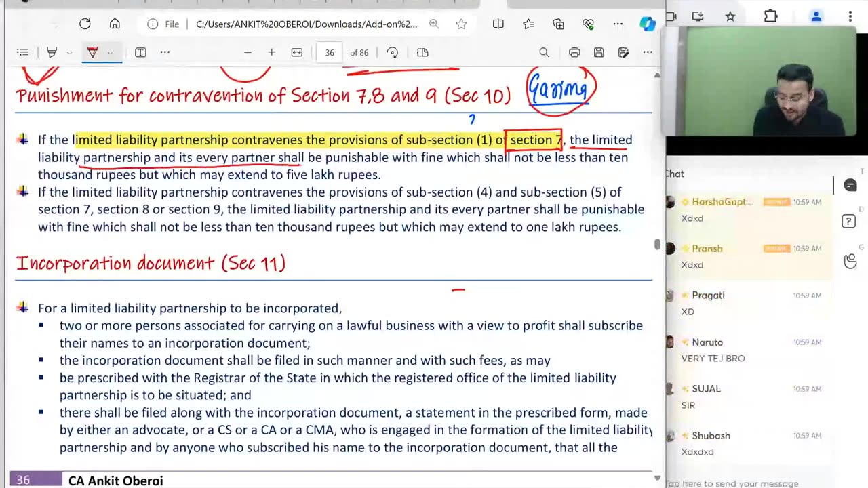Bookmark the page in right window
Viewport: 868px width, 488px height.
pos(730,16)
